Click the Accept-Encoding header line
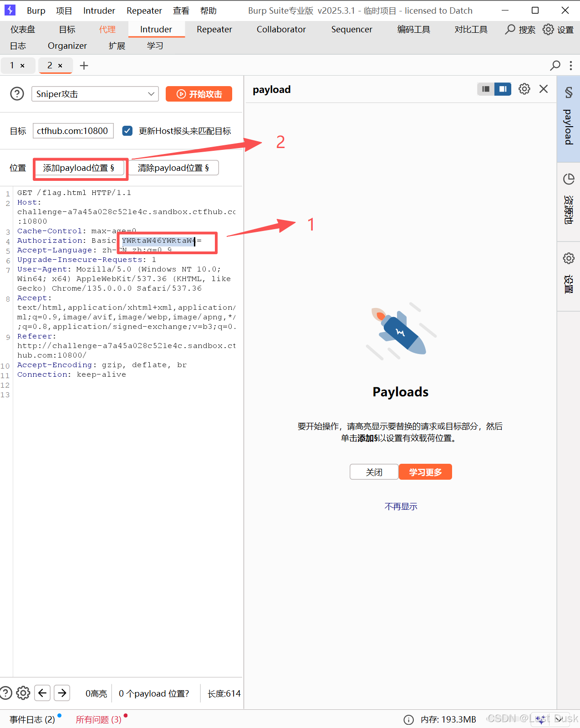Viewport: 580px width, 728px height. pos(102,365)
